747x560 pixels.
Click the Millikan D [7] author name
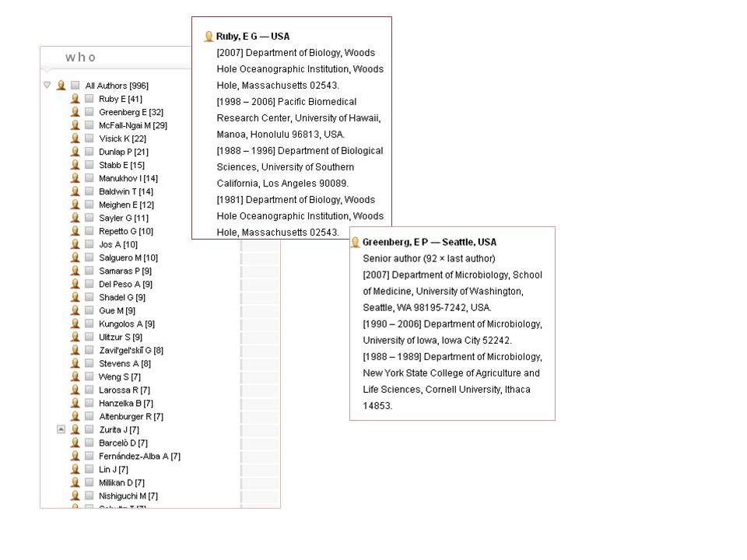coord(121,483)
